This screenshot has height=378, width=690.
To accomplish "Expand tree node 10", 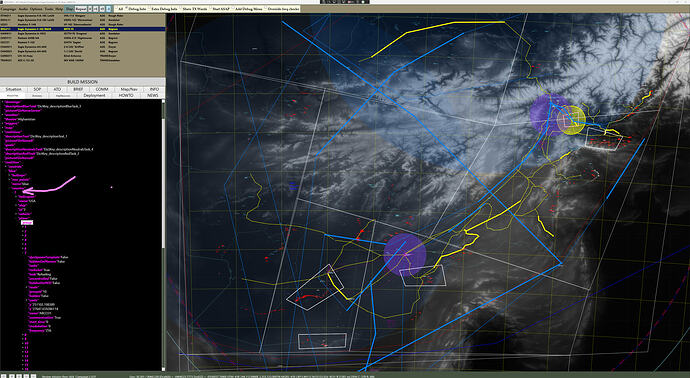I will tap(23, 343).
